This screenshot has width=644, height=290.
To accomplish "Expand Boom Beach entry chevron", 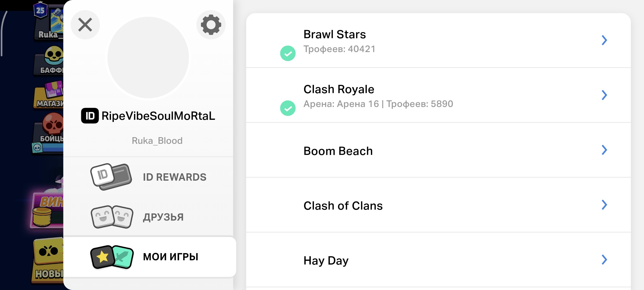I will click(x=604, y=150).
